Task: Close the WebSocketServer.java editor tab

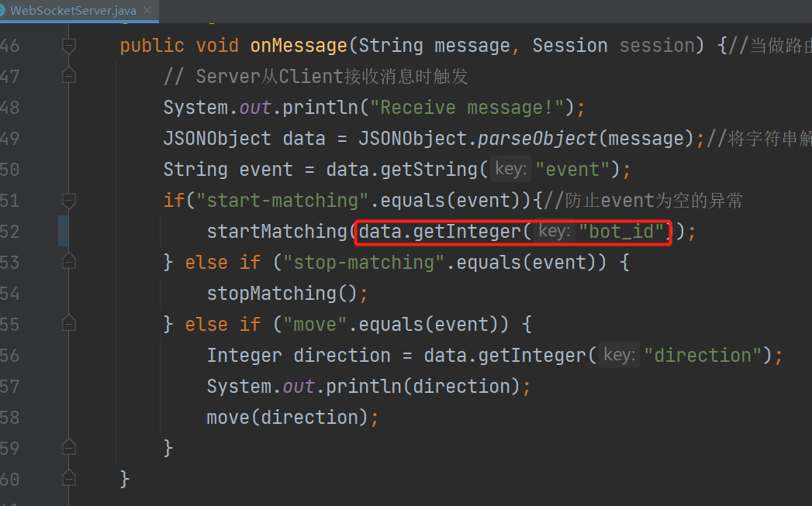Action: [147, 10]
